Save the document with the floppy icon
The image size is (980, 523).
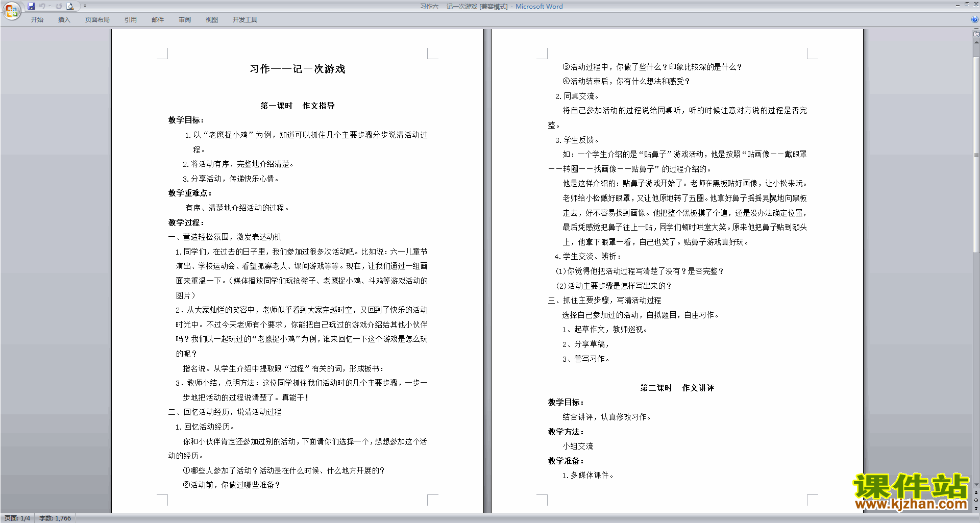31,6
